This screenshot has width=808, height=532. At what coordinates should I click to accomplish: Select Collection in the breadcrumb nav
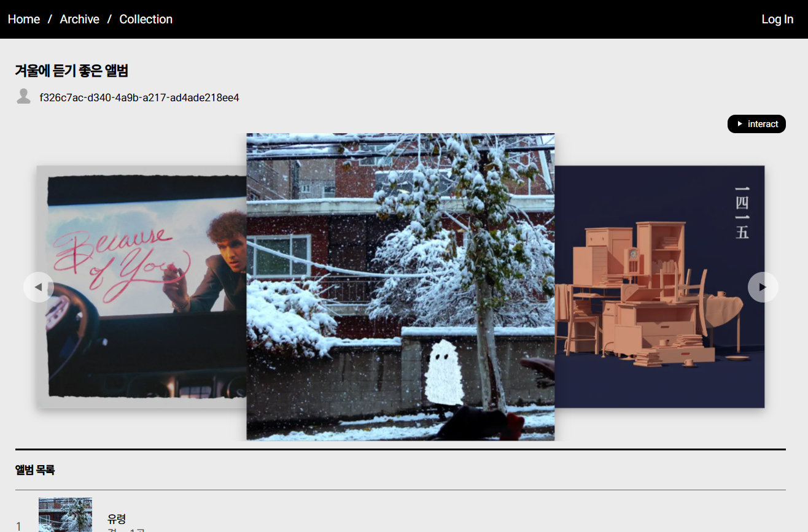coord(146,19)
